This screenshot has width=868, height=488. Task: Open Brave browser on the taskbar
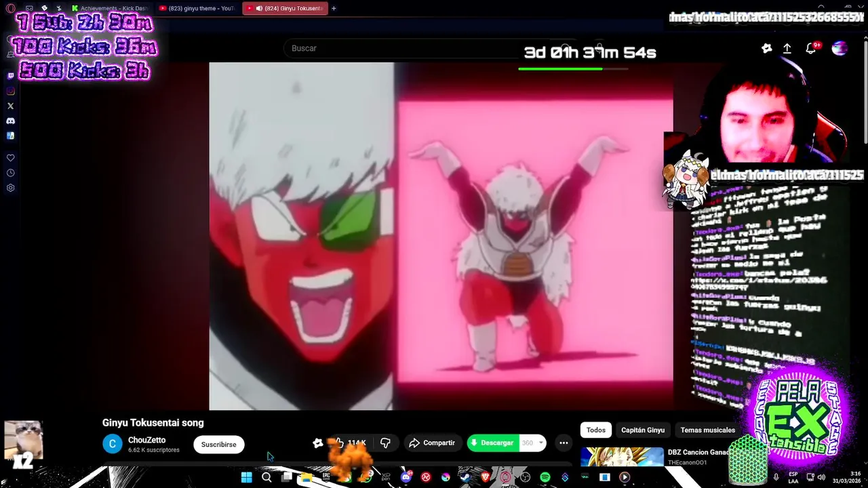point(486,477)
